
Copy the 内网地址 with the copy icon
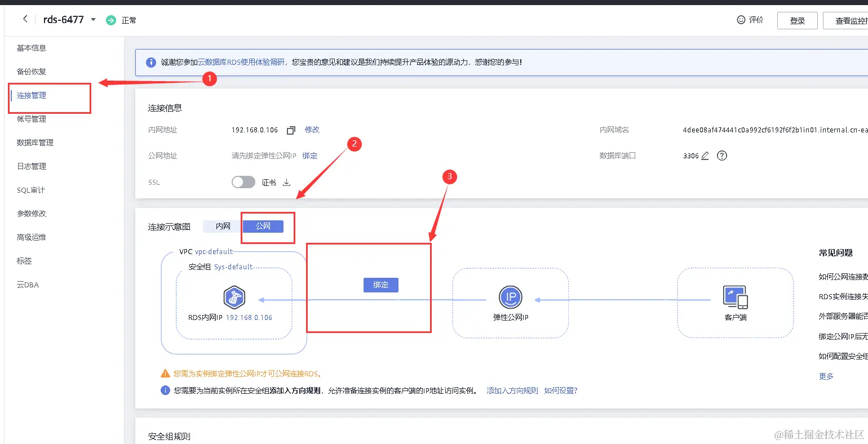291,130
